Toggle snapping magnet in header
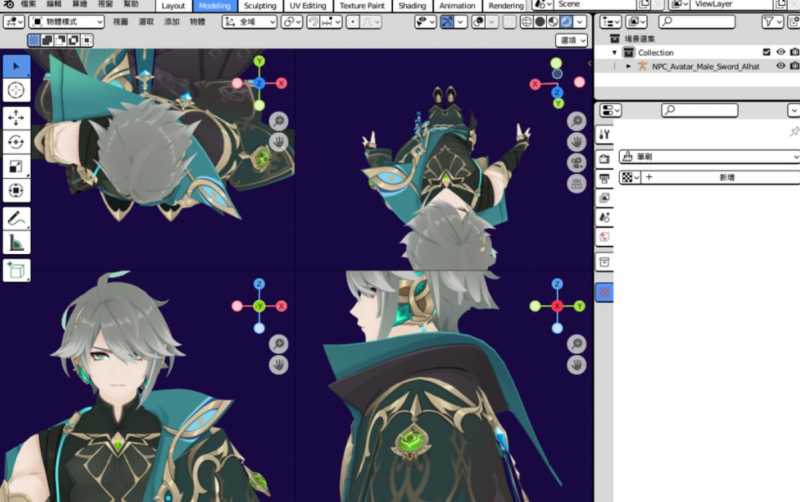Viewport: 800px width, 502px height. tap(314, 22)
